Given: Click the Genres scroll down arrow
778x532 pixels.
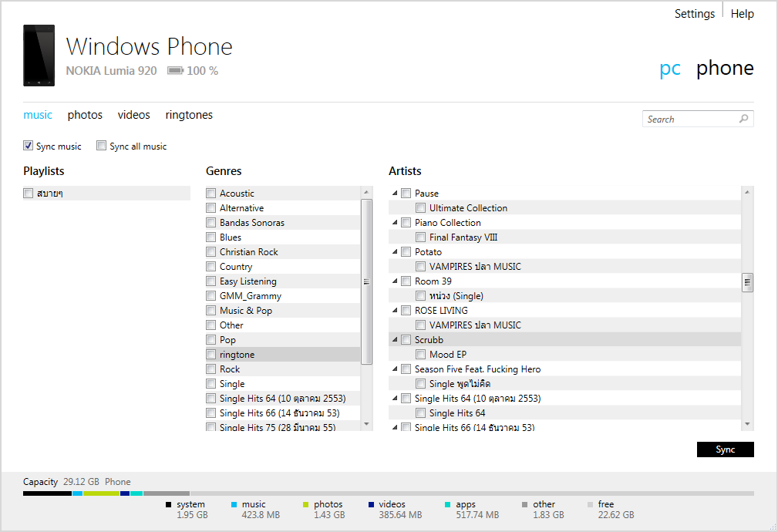Looking at the screenshot, I should [x=366, y=424].
